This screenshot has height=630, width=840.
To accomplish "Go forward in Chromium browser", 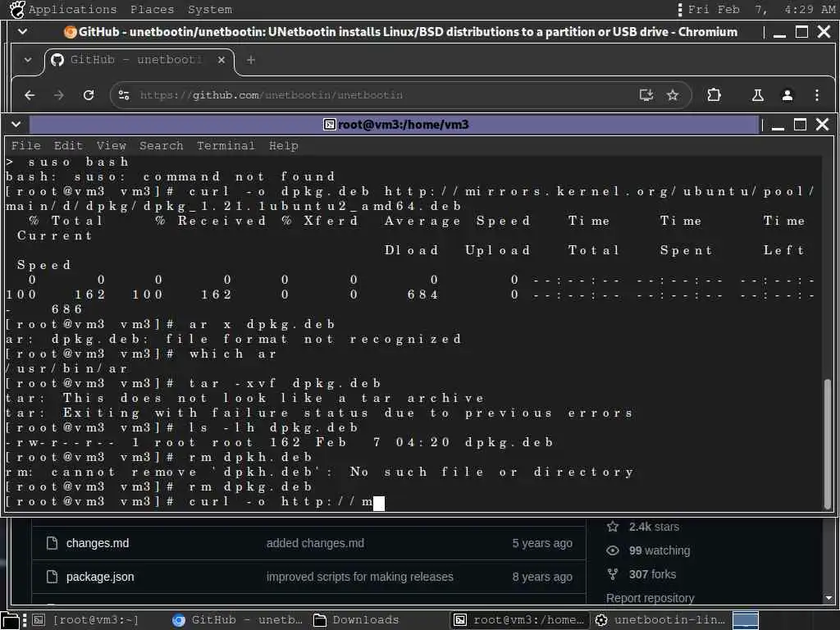I will [x=59, y=95].
